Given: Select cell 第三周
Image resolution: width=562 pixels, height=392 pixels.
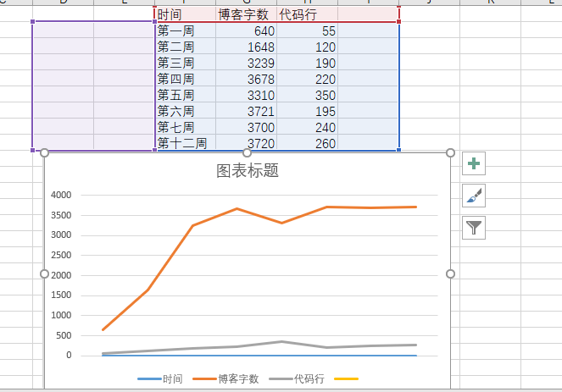Looking at the screenshot, I should pos(186,63).
